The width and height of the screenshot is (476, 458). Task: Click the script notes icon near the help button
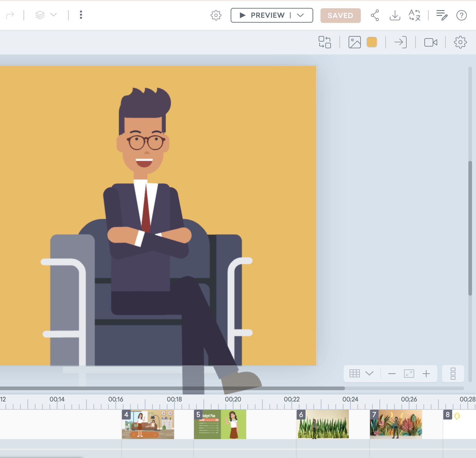(441, 15)
